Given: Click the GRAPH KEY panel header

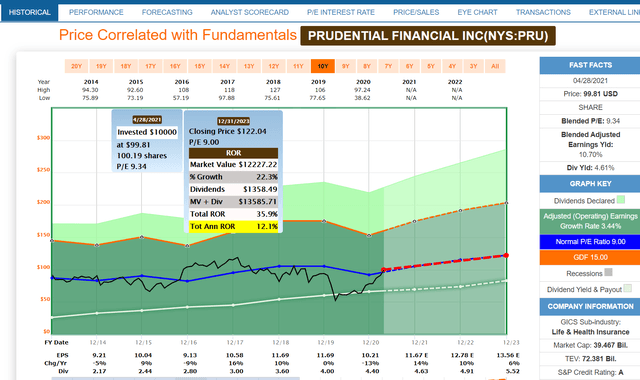Looking at the screenshot, I should (590, 184).
